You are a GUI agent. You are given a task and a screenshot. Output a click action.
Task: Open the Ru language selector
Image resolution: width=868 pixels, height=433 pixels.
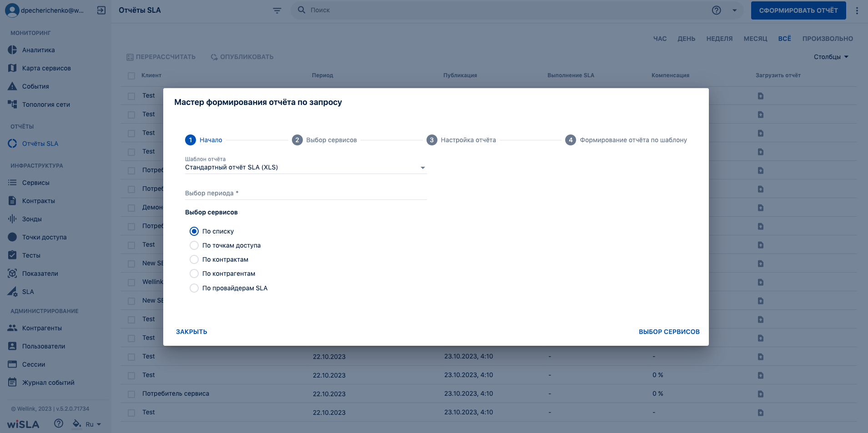[x=93, y=424]
